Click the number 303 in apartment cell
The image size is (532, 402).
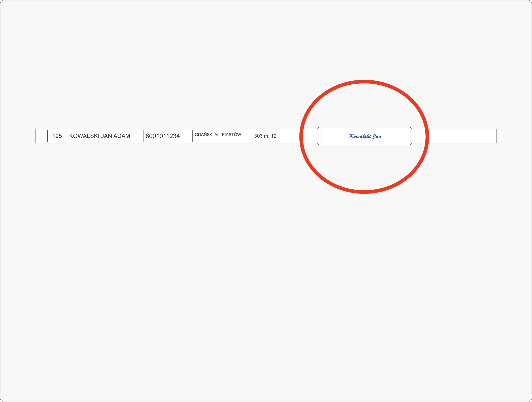[x=258, y=136]
